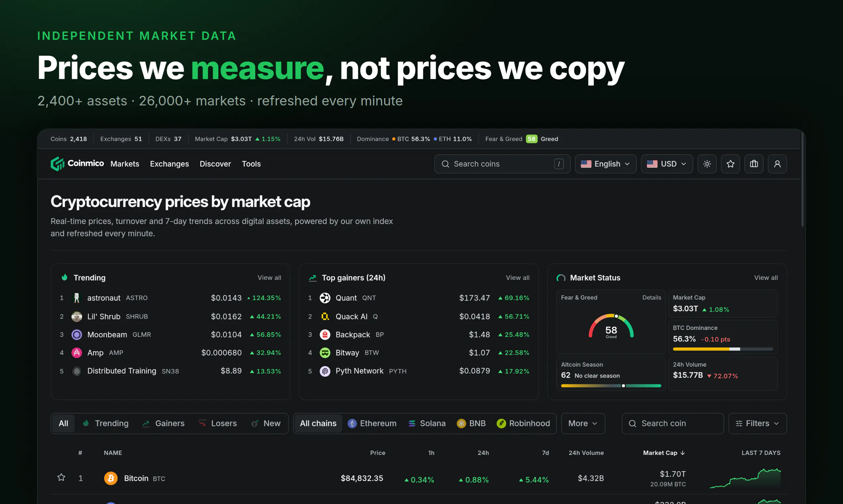
Task: Filter by BNB chain
Action: (x=471, y=423)
